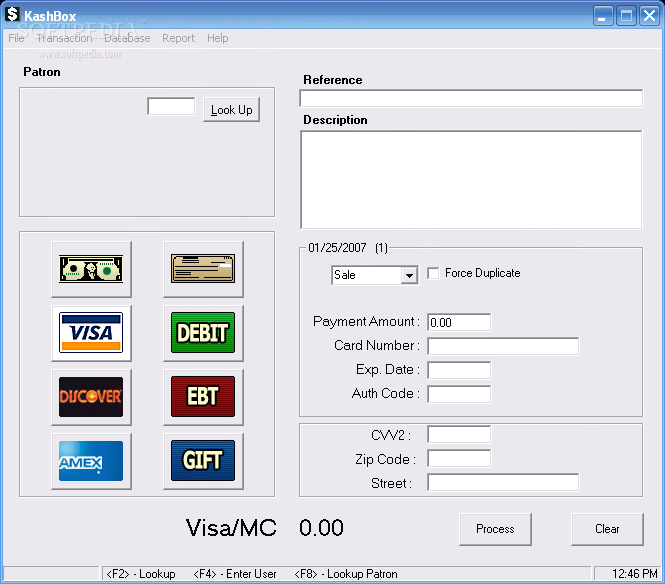Enable the Force Duplicate checkbox
Viewport: 665px width, 584px height.
(x=433, y=273)
